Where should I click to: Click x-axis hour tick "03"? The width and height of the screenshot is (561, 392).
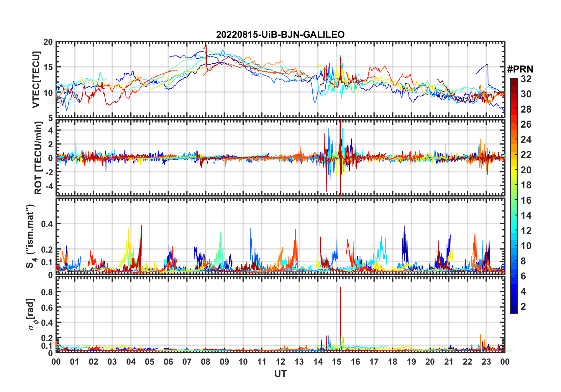[x=112, y=362]
